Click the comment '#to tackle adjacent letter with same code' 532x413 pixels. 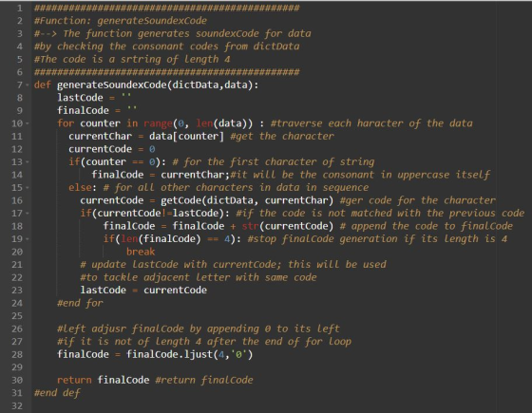coord(199,277)
